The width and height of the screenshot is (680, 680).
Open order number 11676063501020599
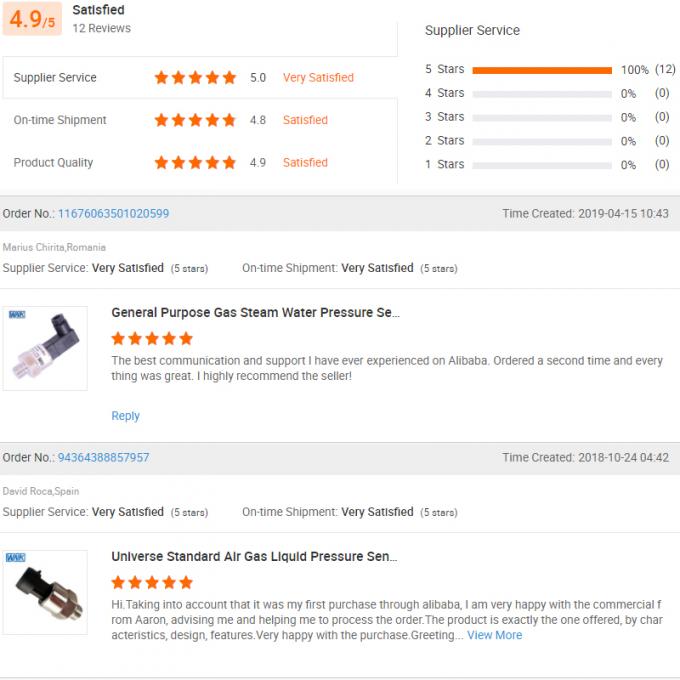[x=113, y=213]
